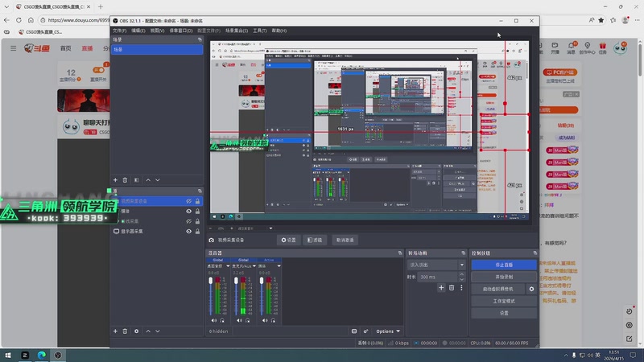Remove selected source with trash icon
The width and height of the screenshot is (644, 362).
coord(126,331)
